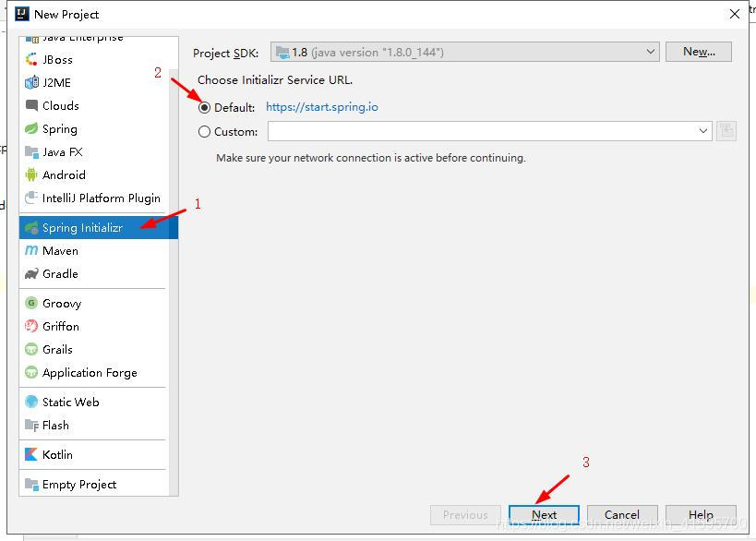Choose Maven project type

pos(94,251)
